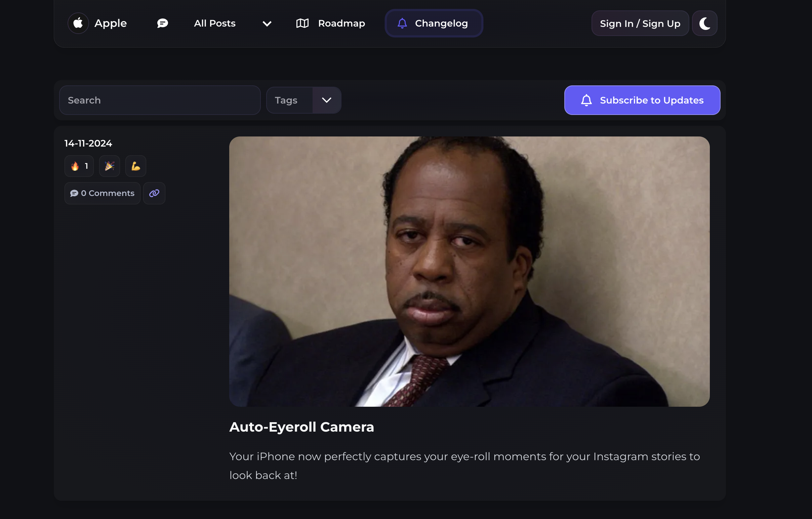Viewport: 812px width, 519px height.
Task: Click the Apple logo icon
Action: 78,23
